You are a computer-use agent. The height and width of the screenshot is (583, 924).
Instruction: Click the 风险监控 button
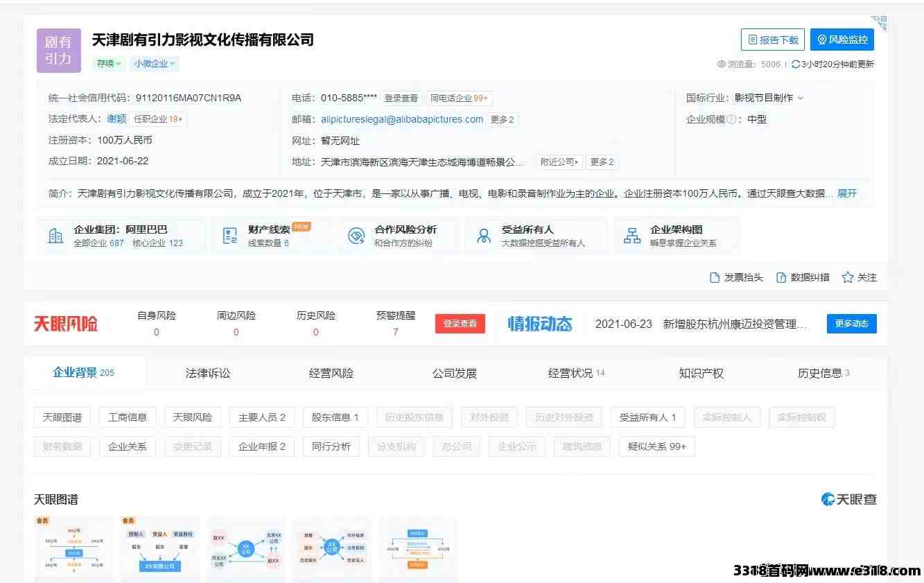point(842,40)
